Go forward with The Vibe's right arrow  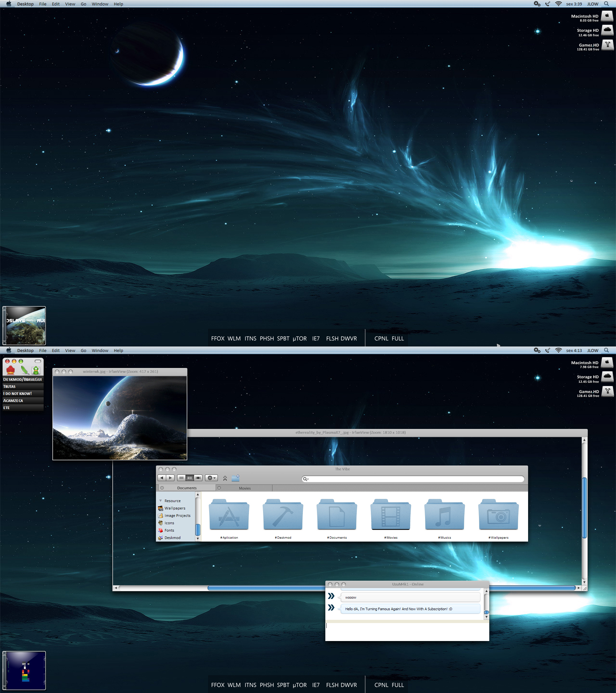(x=170, y=478)
